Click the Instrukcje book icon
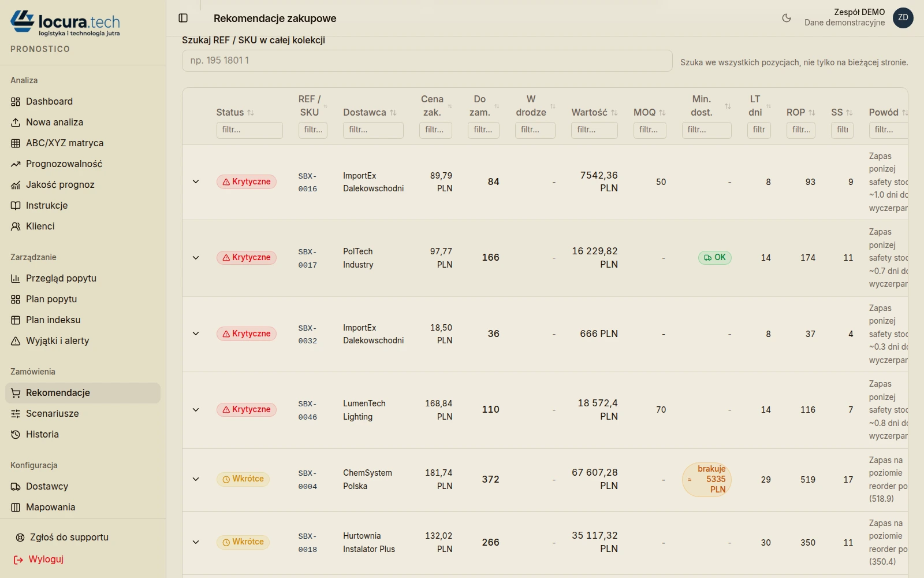Image resolution: width=924 pixels, height=578 pixels. [x=16, y=206]
